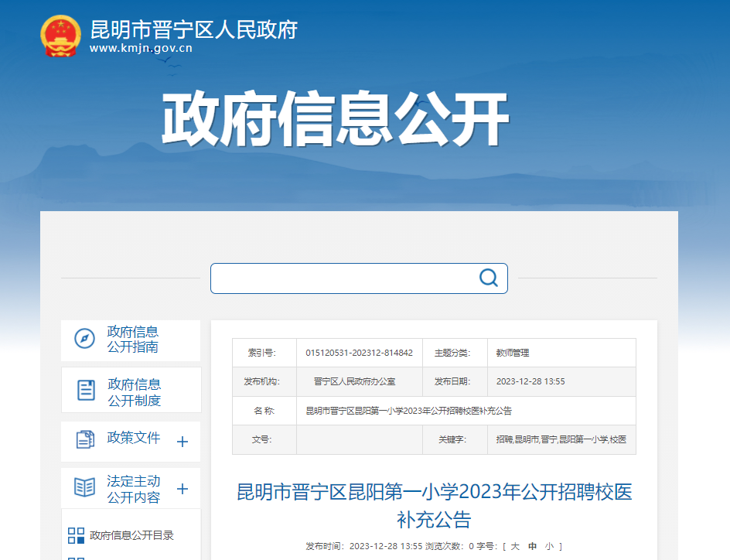Open the 政策文件 menu item
730x560 pixels.
(x=134, y=438)
